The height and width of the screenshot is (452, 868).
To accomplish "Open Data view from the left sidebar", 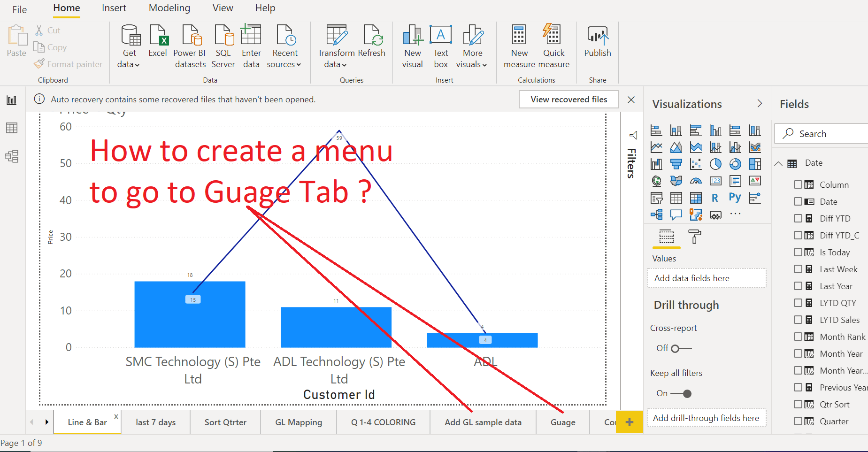I will click(11, 128).
